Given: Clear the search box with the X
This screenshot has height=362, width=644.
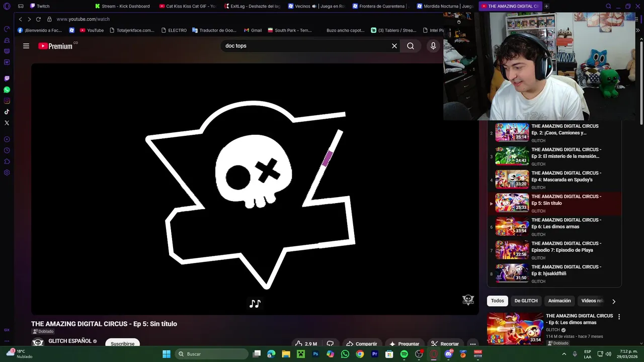Looking at the screenshot, I should click(x=394, y=46).
